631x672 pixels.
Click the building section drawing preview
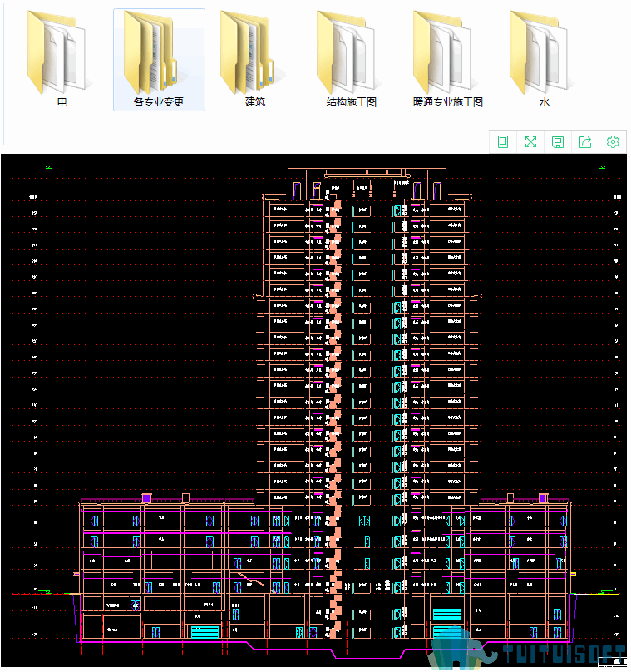pyautogui.click(x=313, y=411)
